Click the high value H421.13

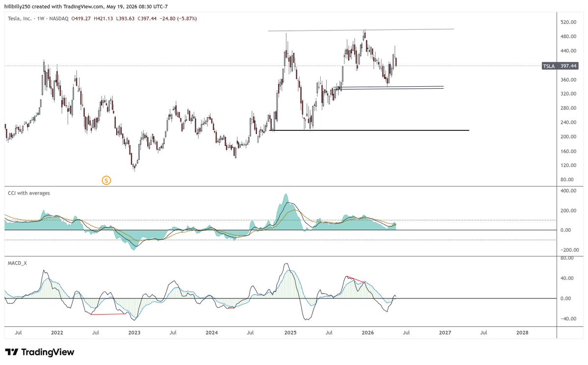coord(103,18)
